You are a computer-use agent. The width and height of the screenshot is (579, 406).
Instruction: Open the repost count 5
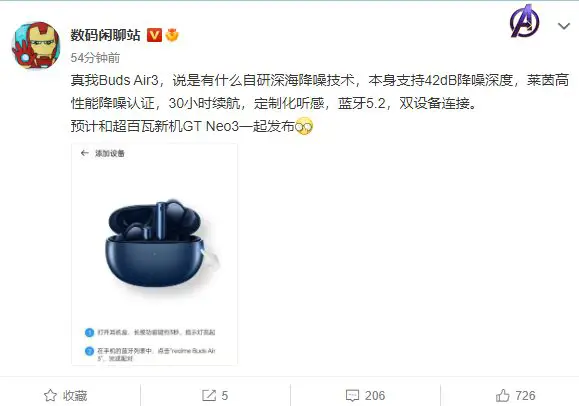click(x=225, y=396)
